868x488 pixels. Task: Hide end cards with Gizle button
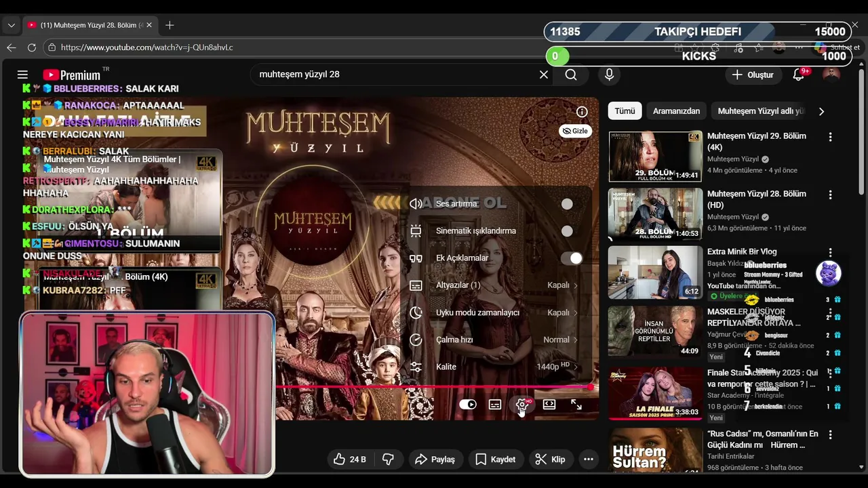[576, 131]
